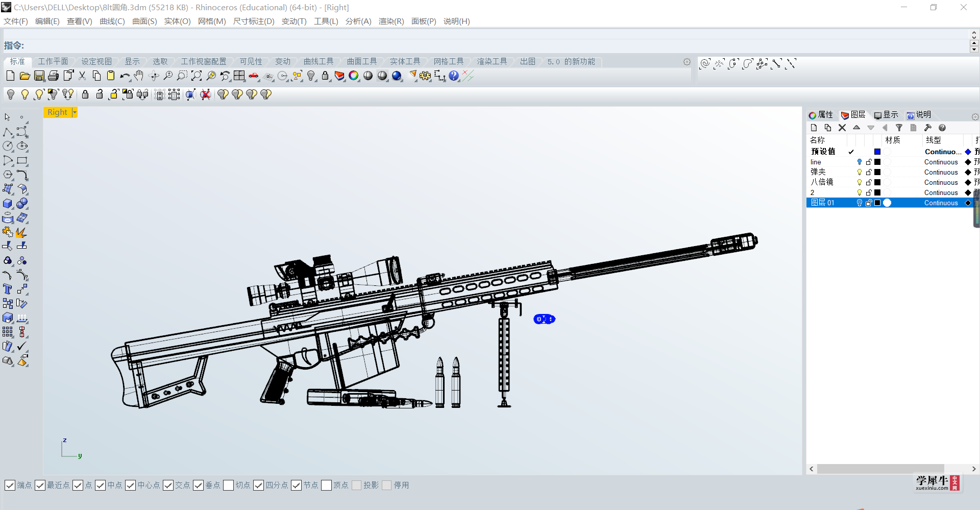Click the Zoom extents icon
This screenshot has height=510, width=980.
pyautogui.click(x=196, y=76)
